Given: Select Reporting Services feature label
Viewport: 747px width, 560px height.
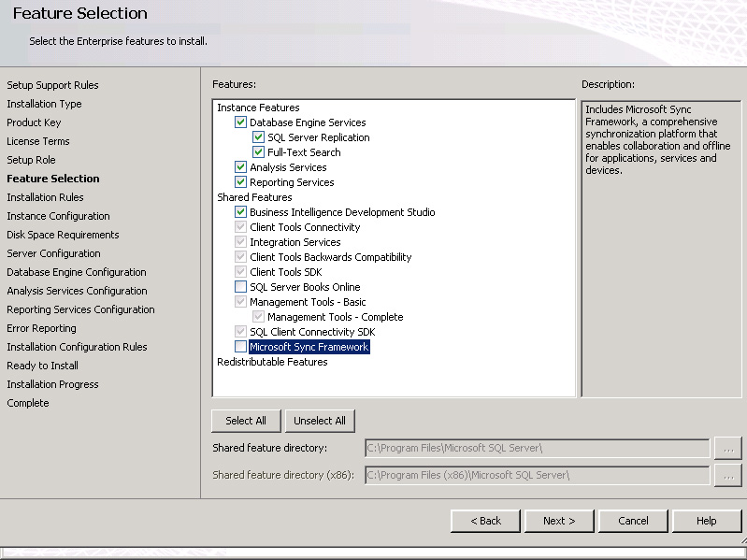Looking at the screenshot, I should [x=292, y=182].
